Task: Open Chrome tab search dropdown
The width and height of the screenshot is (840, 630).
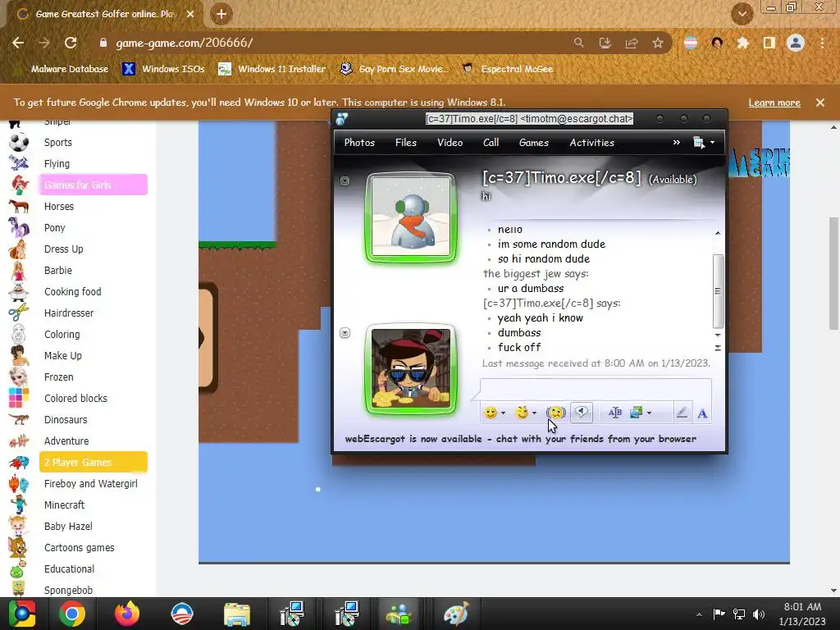Action: pos(742,14)
